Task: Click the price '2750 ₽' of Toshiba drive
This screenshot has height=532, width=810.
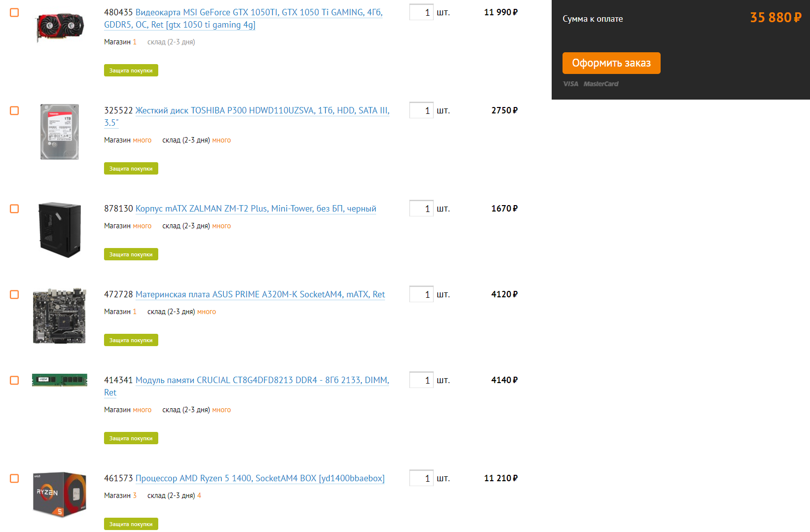Action: click(504, 110)
